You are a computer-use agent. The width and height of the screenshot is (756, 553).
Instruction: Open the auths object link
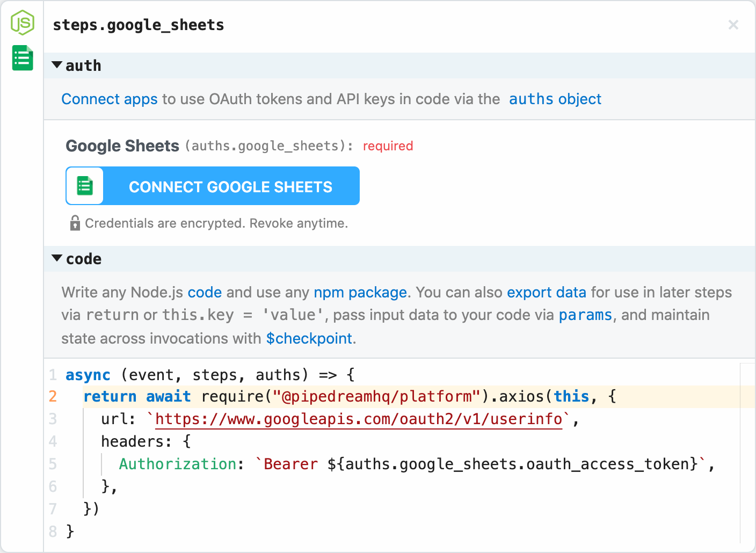(555, 99)
